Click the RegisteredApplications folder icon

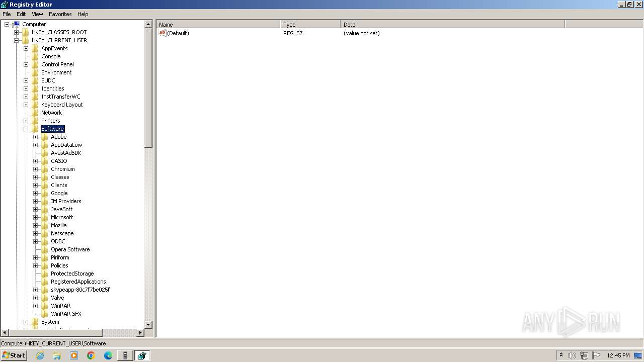pos(45,282)
